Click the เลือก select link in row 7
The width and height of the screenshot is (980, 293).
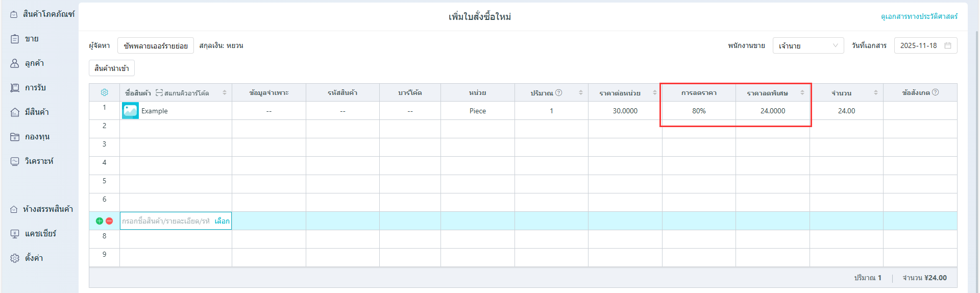point(222,221)
